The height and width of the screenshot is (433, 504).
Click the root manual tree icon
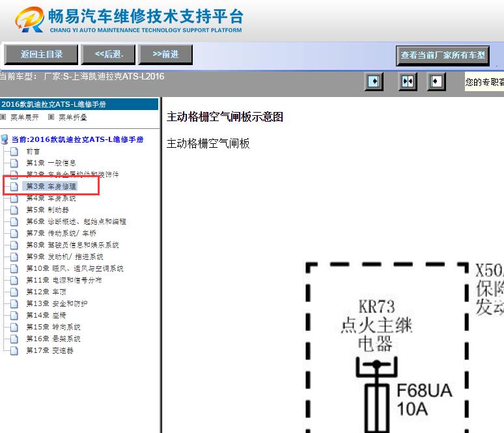pos(5,139)
